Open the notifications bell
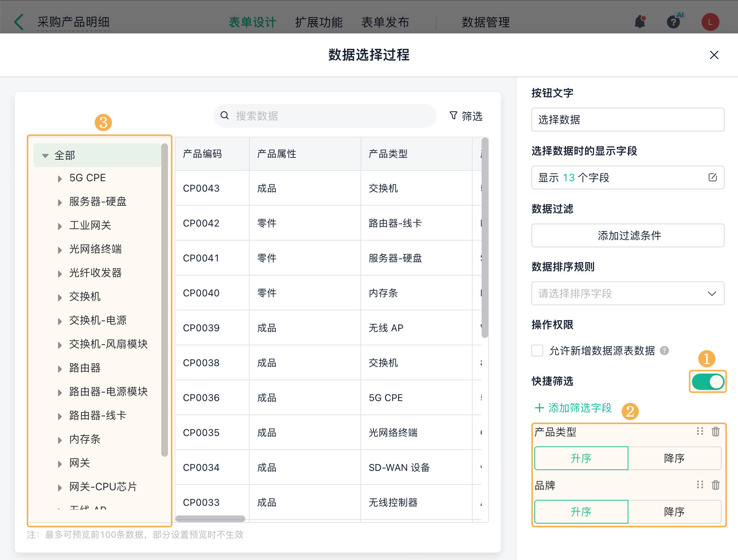 click(x=640, y=22)
